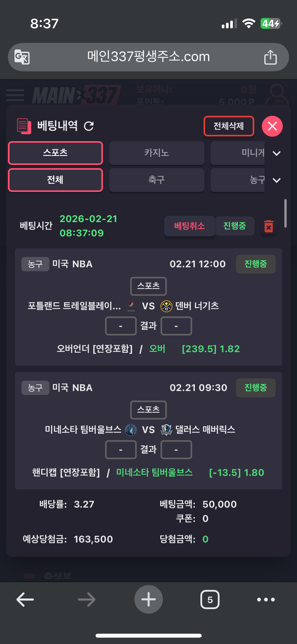The height and width of the screenshot is (644, 297).
Task: Filter bets by 축구
Action: click(157, 180)
